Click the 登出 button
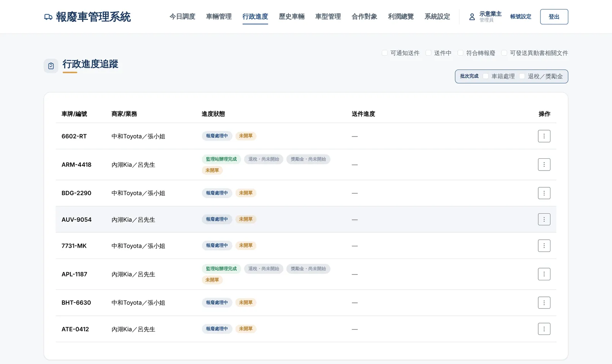The image size is (612, 364). pos(554,17)
